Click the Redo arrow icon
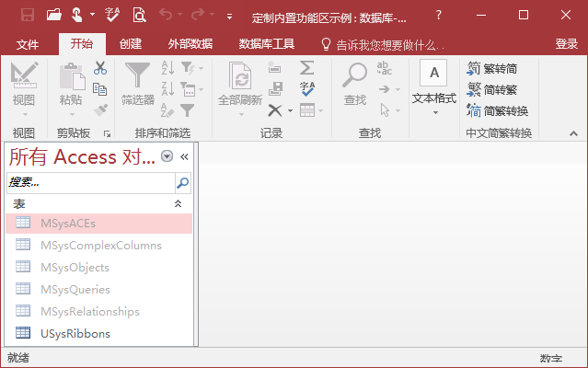Viewport: 588px width, 368px height. (x=198, y=15)
